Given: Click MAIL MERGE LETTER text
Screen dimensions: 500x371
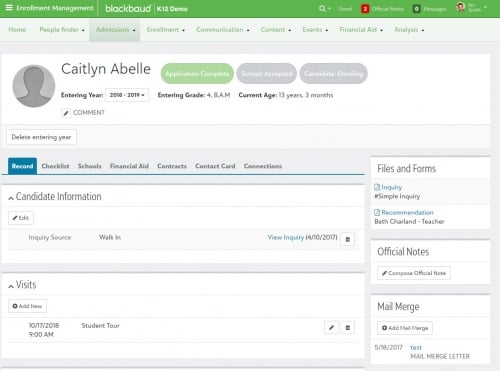Looking at the screenshot, I should coord(440,357).
